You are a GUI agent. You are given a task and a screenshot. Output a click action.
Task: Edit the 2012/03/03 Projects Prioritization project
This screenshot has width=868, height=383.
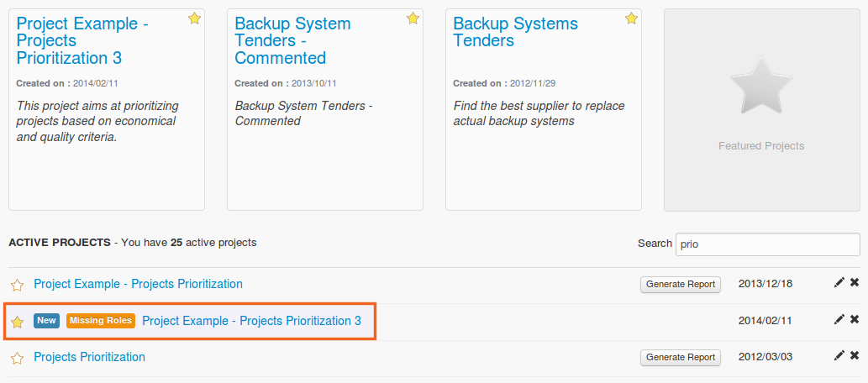click(x=839, y=356)
